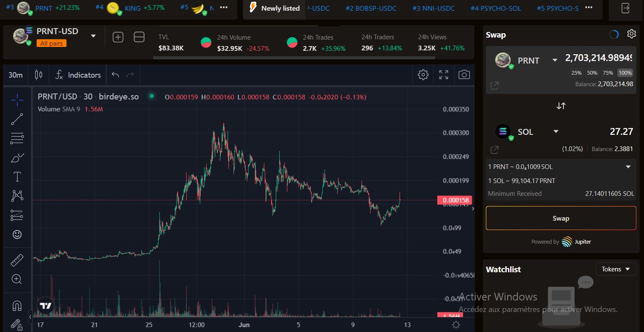This screenshot has width=644, height=332.
Task: Toggle lock all drawing tools
Action: (x=17, y=325)
